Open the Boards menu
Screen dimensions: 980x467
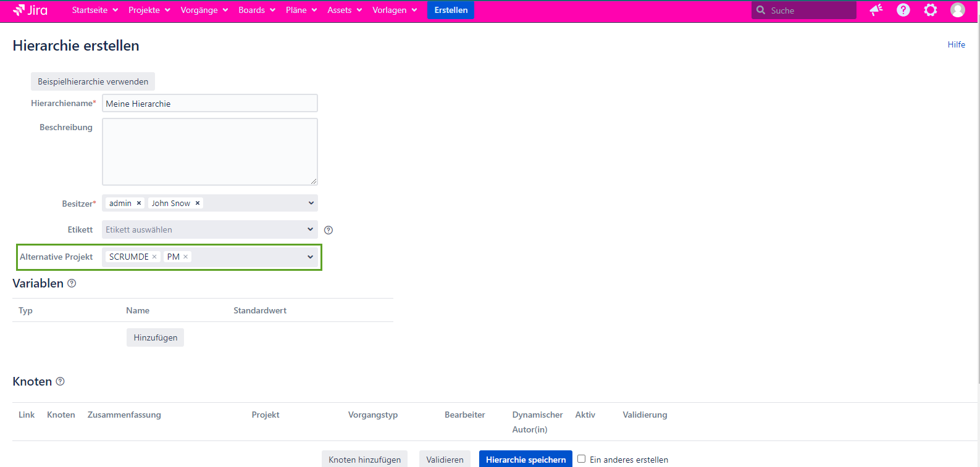256,10
